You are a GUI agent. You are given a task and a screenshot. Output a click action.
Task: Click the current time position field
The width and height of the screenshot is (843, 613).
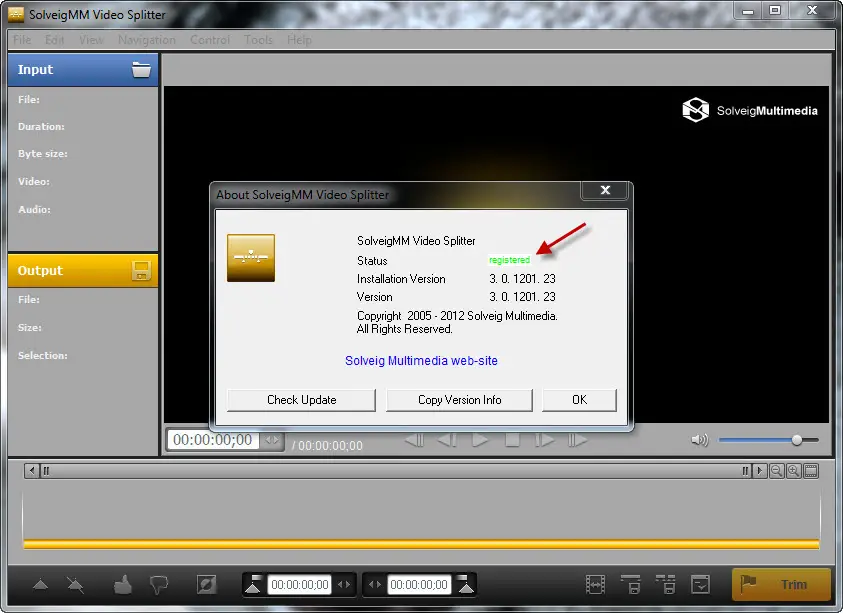[x=213, y=440]
